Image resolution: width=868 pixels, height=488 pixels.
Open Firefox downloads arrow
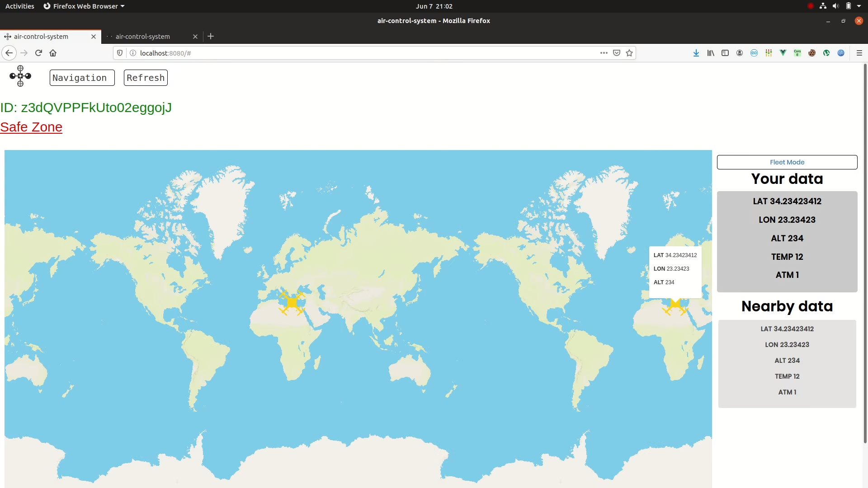click(x=696, y=53)
